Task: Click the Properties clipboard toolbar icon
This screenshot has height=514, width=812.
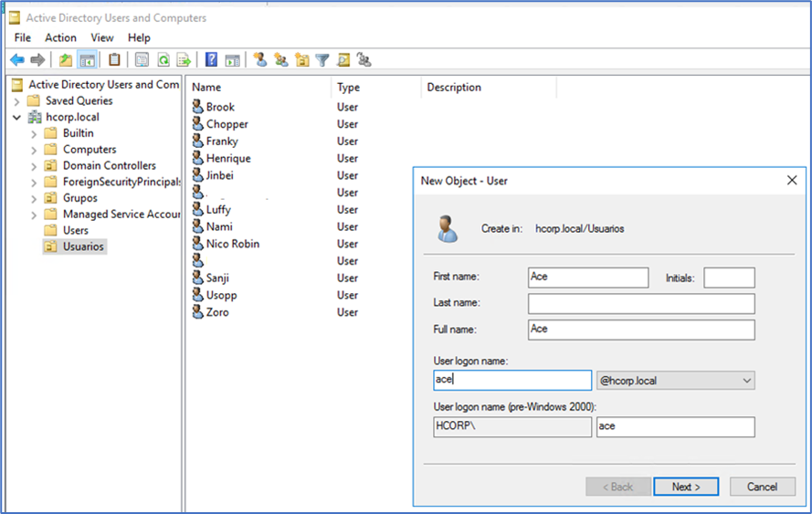Action: tap(114, 60)
